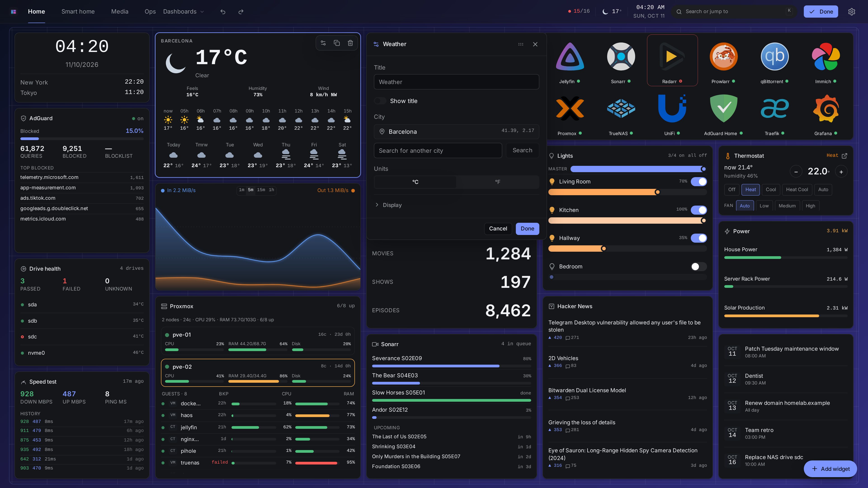Viewport: 868px width, 488px height.
Task: Open the UniFi app icon
Action: 672,108
